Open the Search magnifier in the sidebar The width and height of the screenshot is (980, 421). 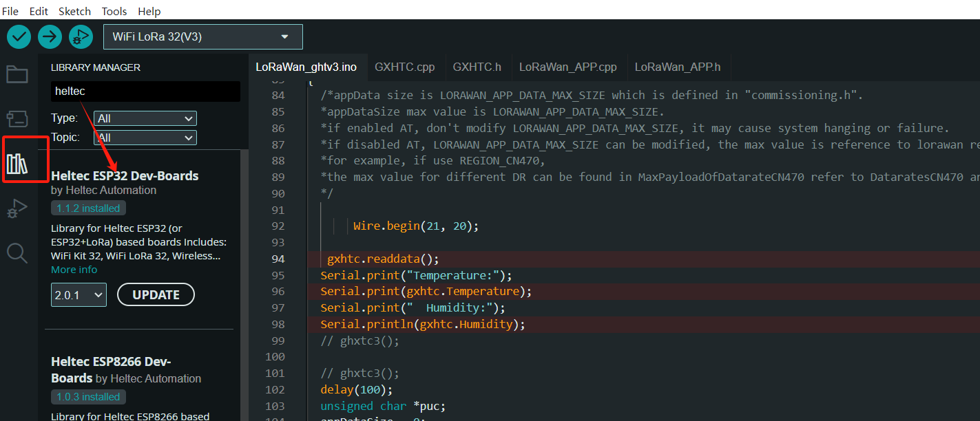coord(17,253)
